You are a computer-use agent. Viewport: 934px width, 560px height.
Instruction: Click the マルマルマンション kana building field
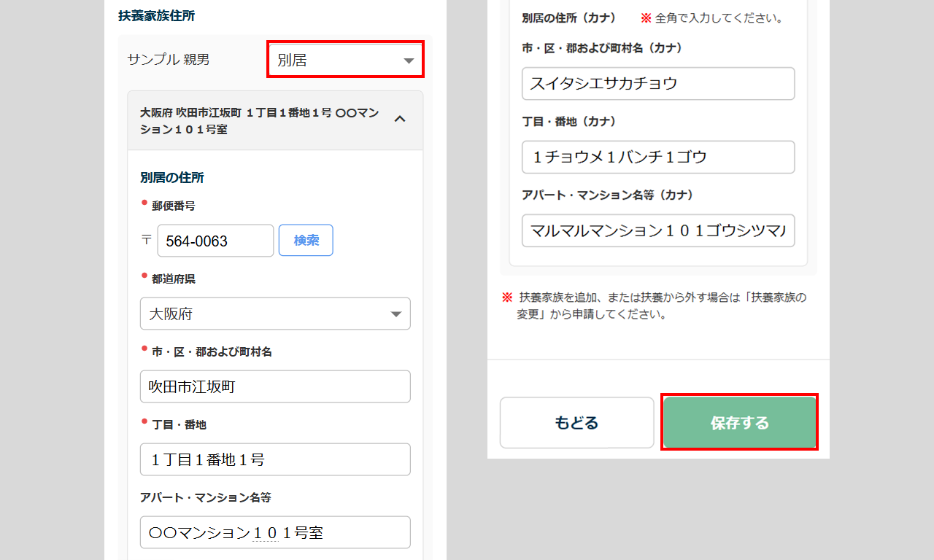tap(657, 230)
